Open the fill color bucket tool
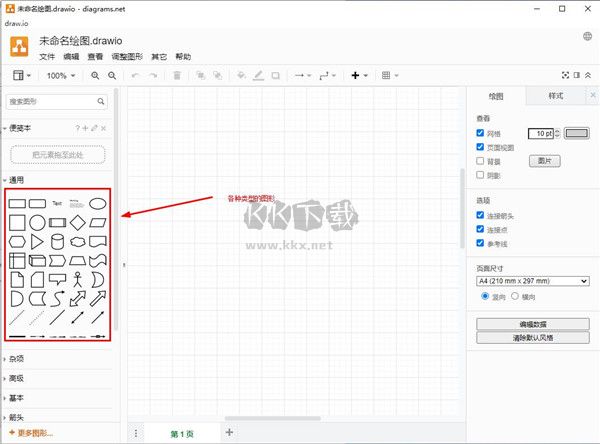Image resolution: width=600 pixels, height=444 pixels. (x=241, y=75)
